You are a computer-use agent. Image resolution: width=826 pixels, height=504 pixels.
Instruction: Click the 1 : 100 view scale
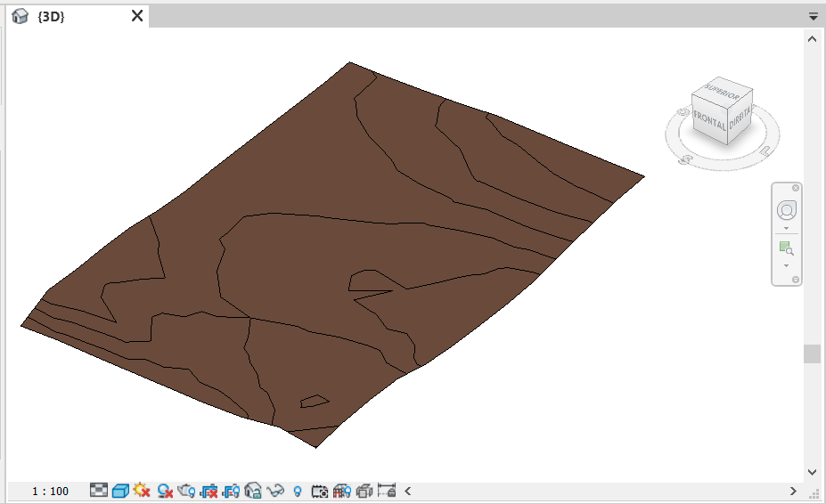(x=50, y=491)
